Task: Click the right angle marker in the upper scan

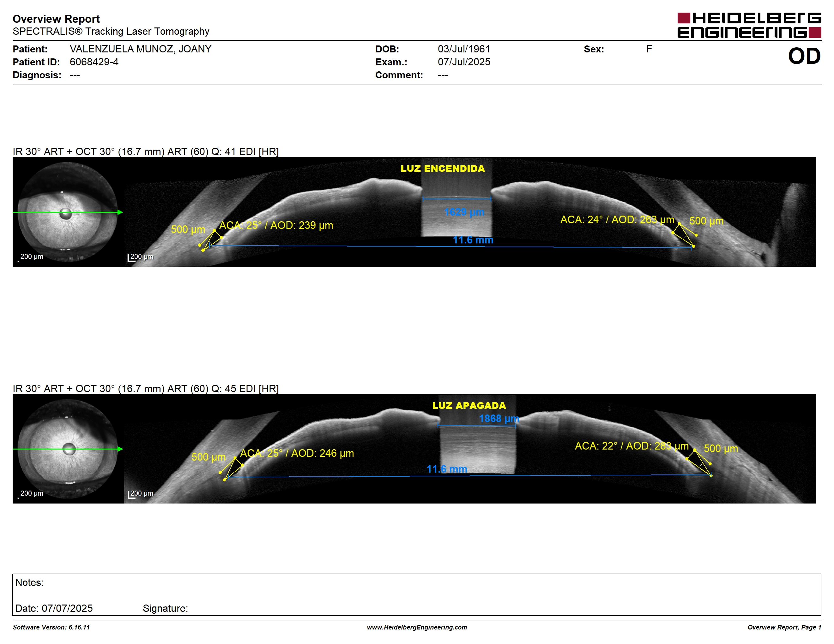Action: 685,235
